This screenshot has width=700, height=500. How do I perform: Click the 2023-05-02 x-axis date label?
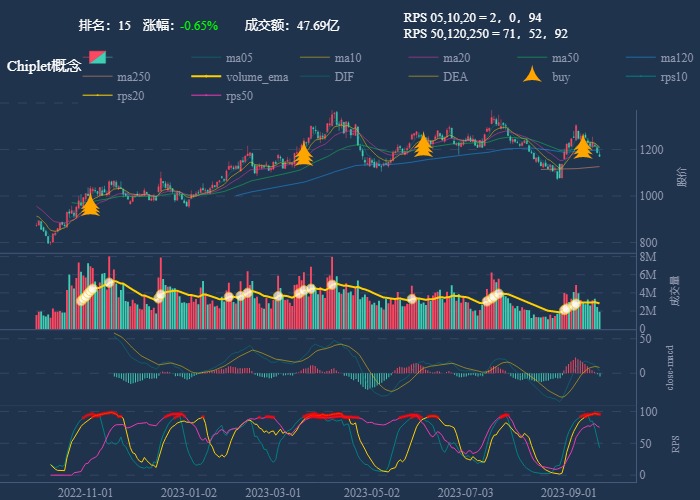pos(371,493)
